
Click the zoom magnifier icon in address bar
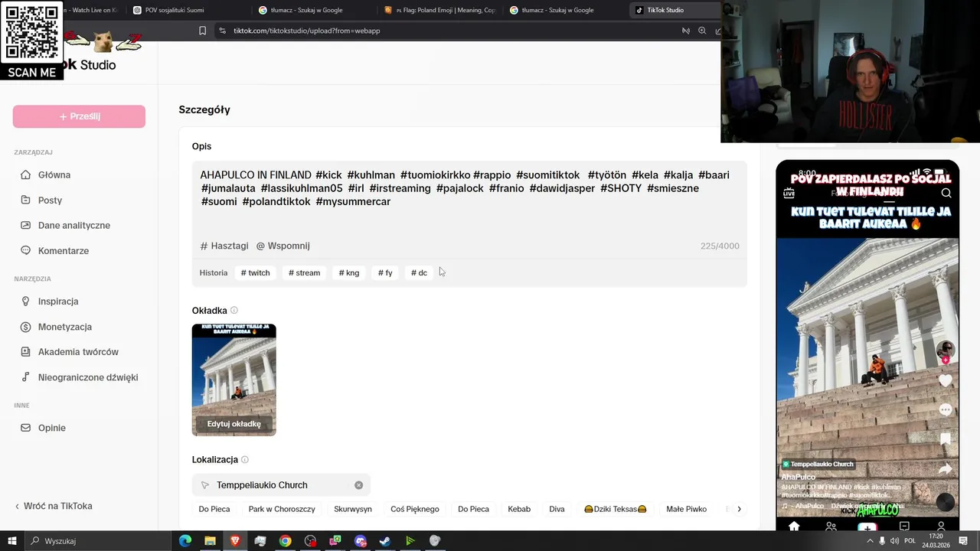(702, 31)
